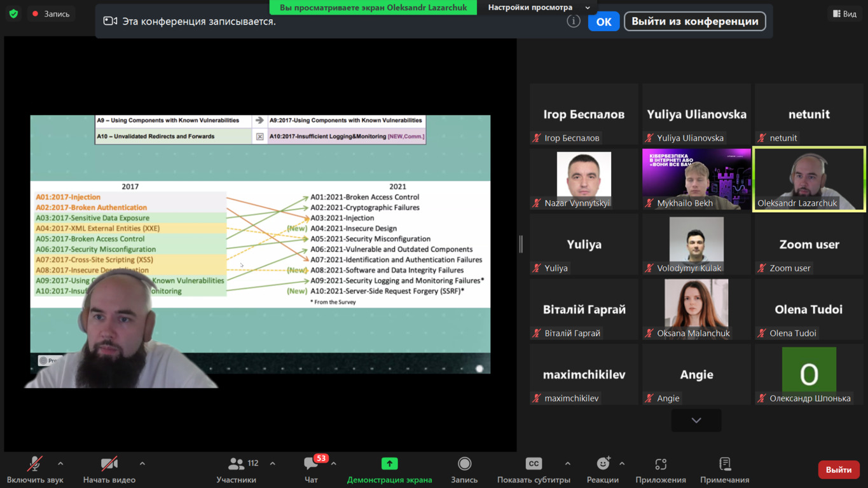The height and width of the screenshot is (488, 868).
Task: Click the panel divider handle beside gallery
Action: (x=521, y=244)
